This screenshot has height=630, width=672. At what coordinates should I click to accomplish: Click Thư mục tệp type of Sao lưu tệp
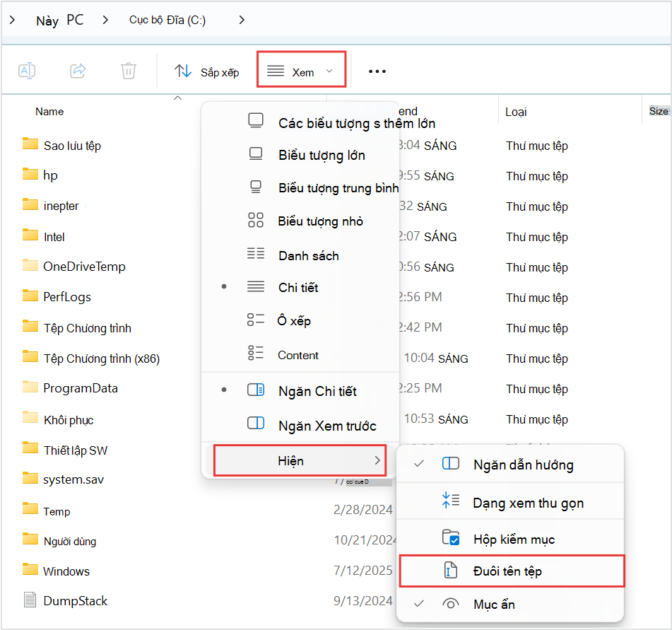pyautogui.click(x=537, y=146)
